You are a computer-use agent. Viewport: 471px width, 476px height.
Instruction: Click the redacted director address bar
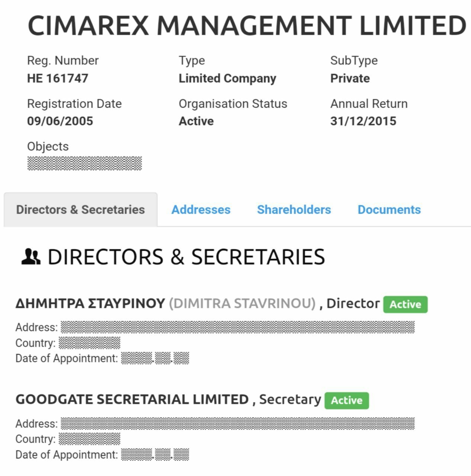coord(238,327)
